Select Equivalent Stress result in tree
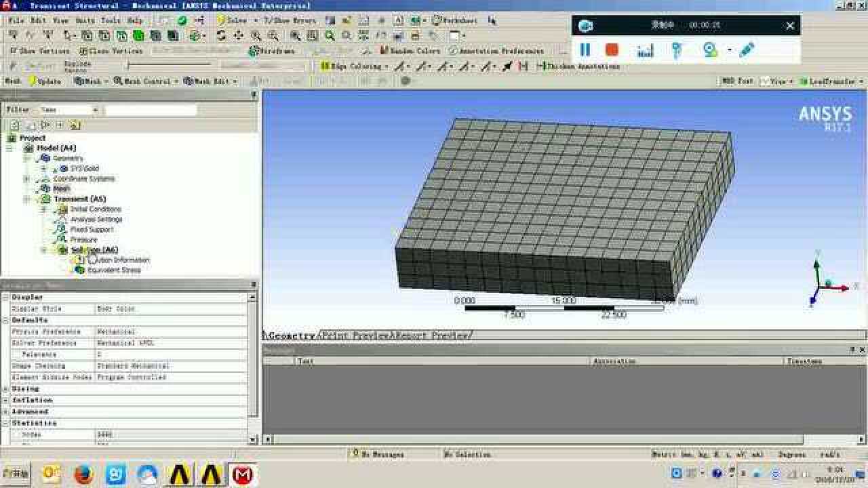 tap(113, 270)
